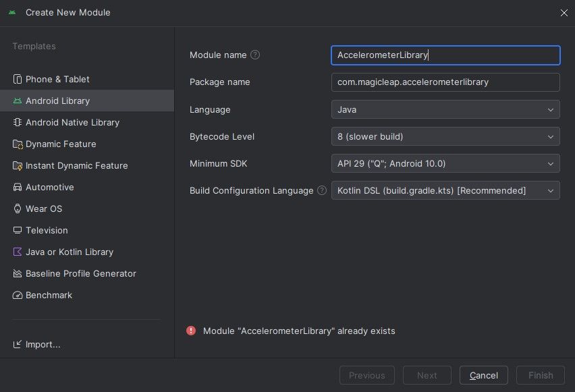Select the Android Library template
Screen dimensions: 575x392
tap(87, 101)
